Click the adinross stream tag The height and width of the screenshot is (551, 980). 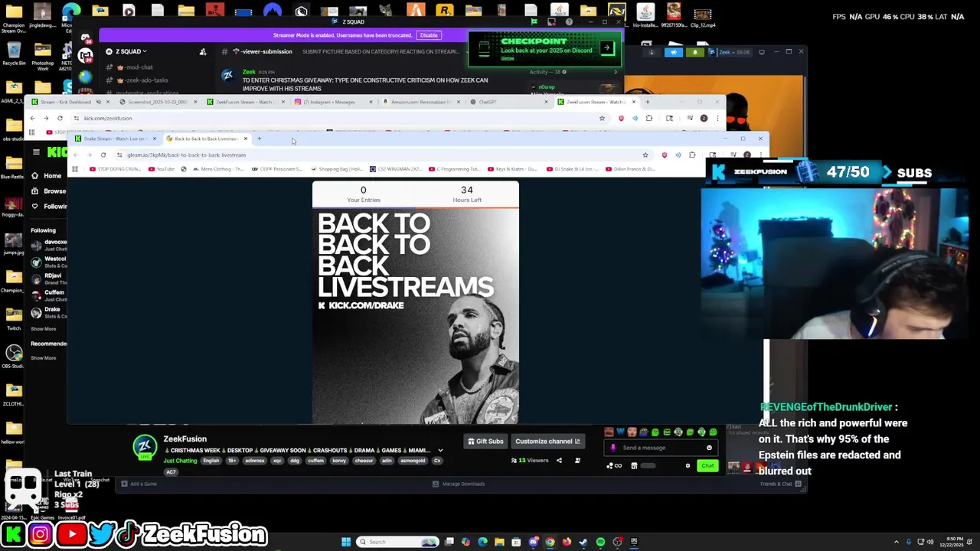click(254, 461)
